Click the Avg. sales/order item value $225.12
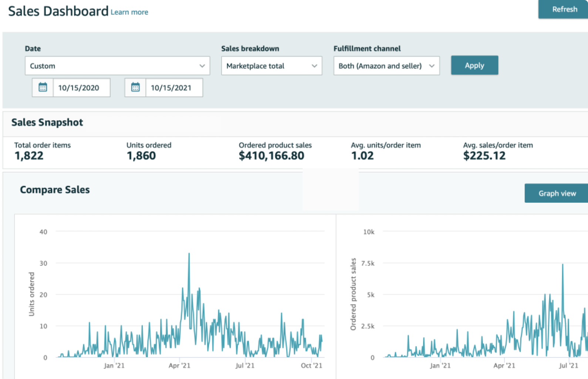588x379 pixels. coord(484,156)
